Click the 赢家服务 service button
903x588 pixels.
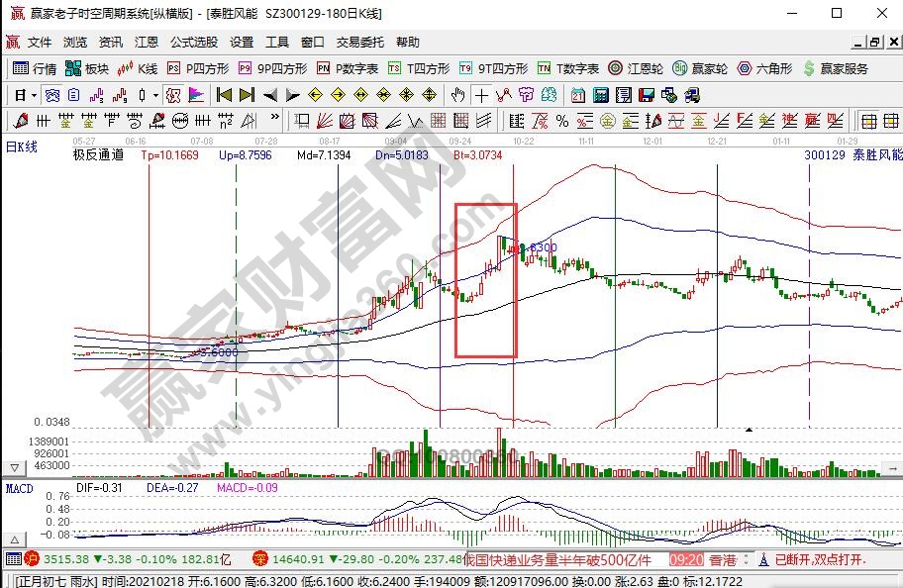coord(837,68)
